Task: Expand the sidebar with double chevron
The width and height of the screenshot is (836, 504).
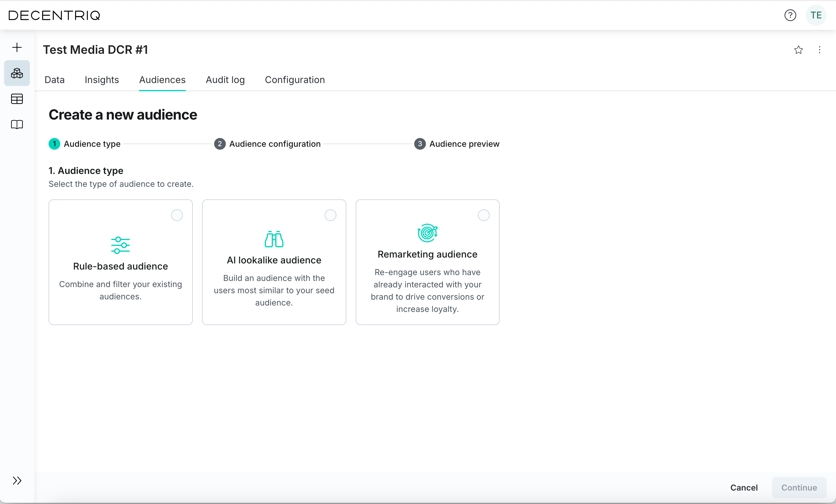Action: pyautogui.click(x=17, y=481)
